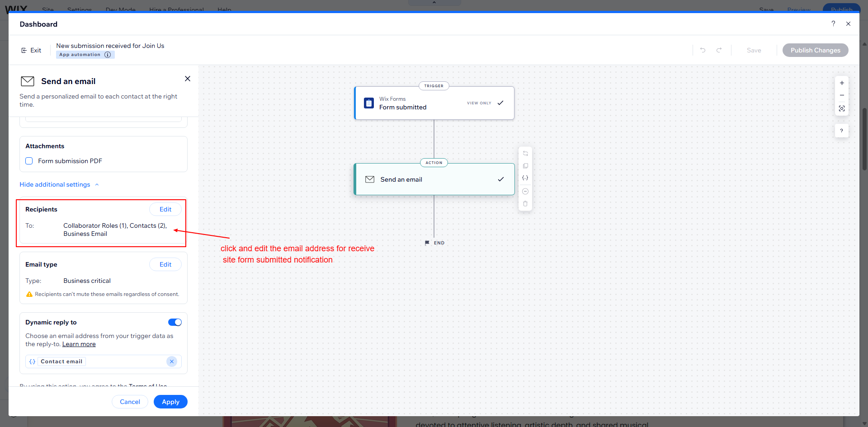
Task: Clear the Contact email reply-to value
Action: (172, 361)
